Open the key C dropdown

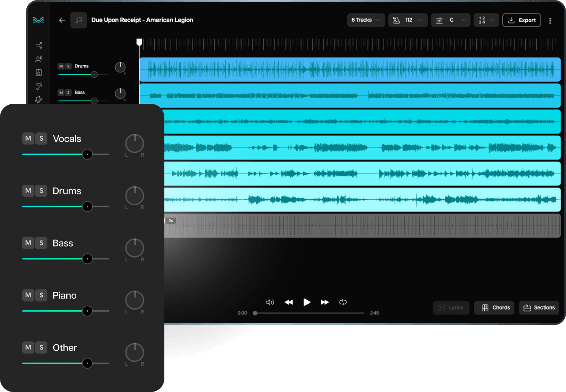(451, 20)
